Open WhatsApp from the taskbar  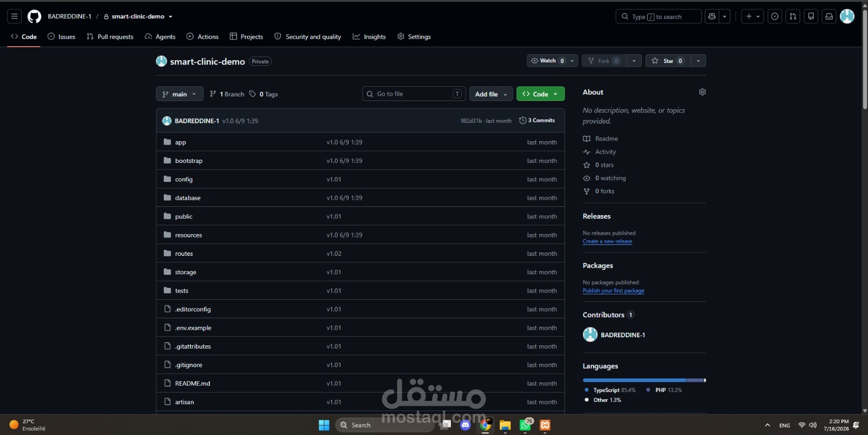click(x=525, y=425)
